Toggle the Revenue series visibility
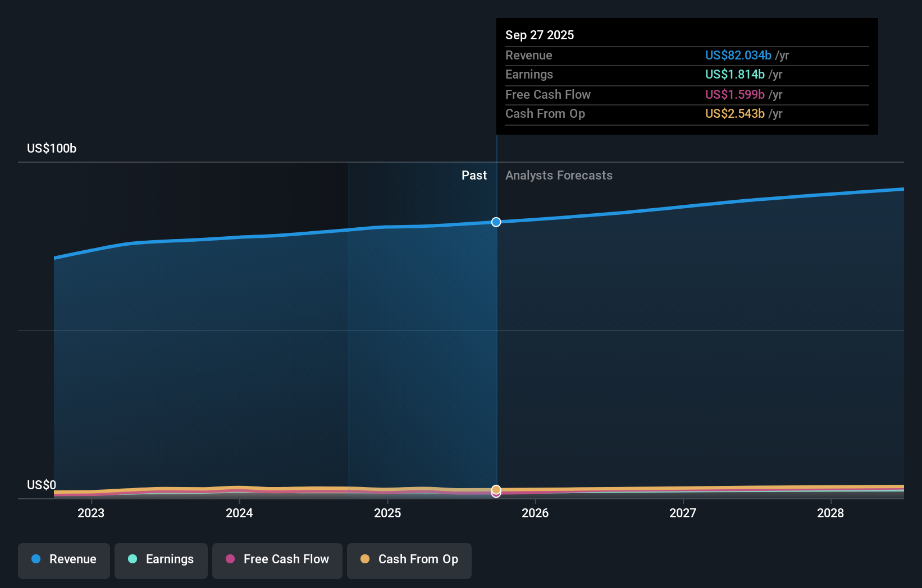 pos(63,559)
